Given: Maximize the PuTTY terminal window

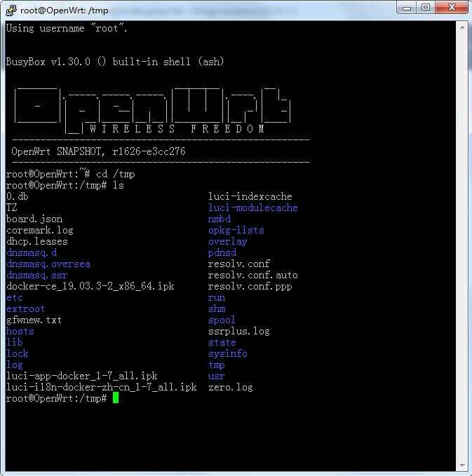Looking at the screenshot, I should (426, 8).
